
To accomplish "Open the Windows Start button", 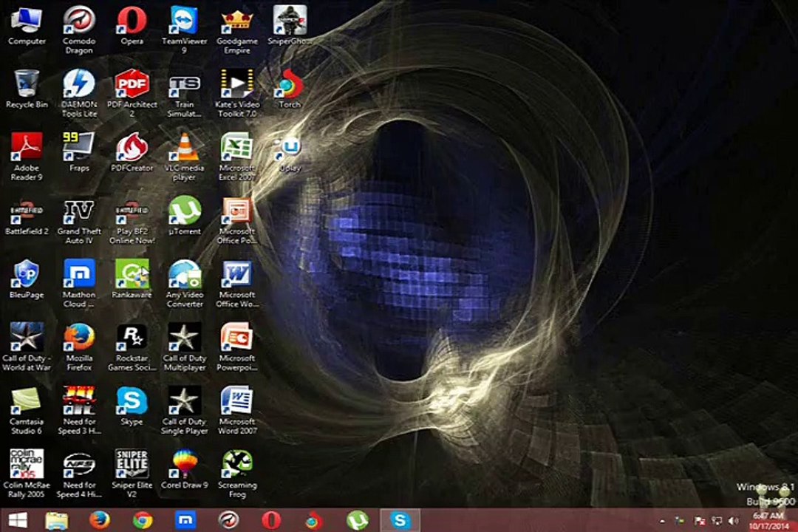I will click(x=18, y=520).
